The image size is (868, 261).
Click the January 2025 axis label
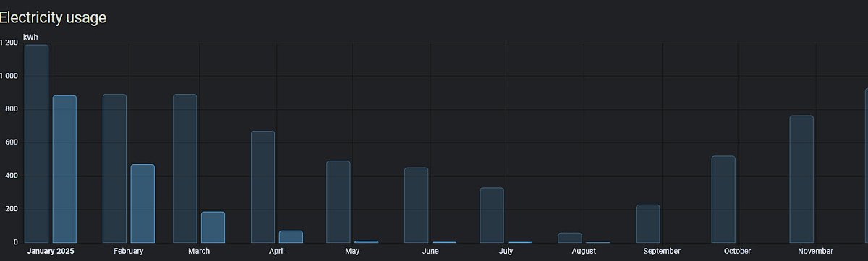[51, 251]
